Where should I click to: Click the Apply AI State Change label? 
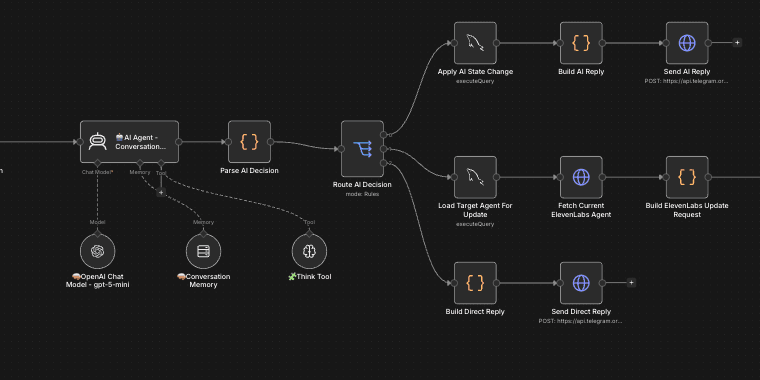pyautogui.click(x=475, y=72)
